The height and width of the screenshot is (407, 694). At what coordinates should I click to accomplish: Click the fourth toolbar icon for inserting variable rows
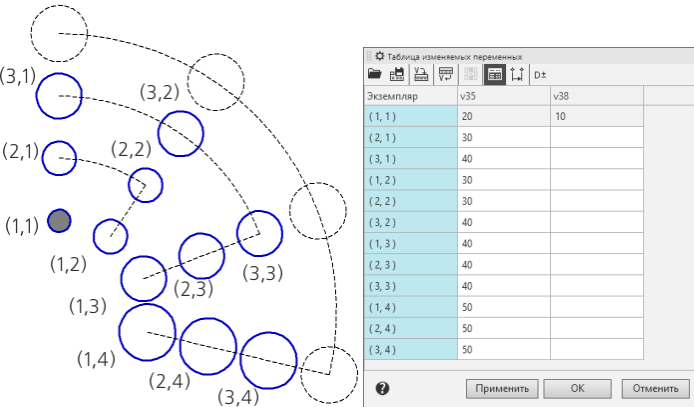tap(446, 74)
